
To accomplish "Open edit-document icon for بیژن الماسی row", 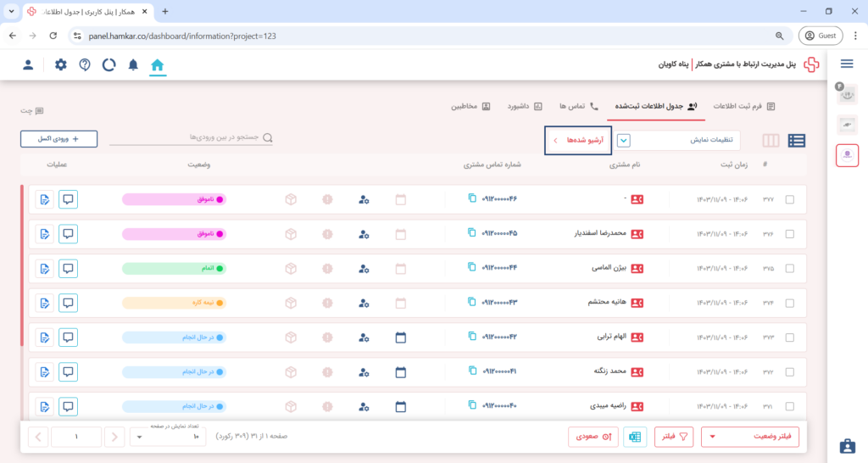I will (x=44, y=269).
